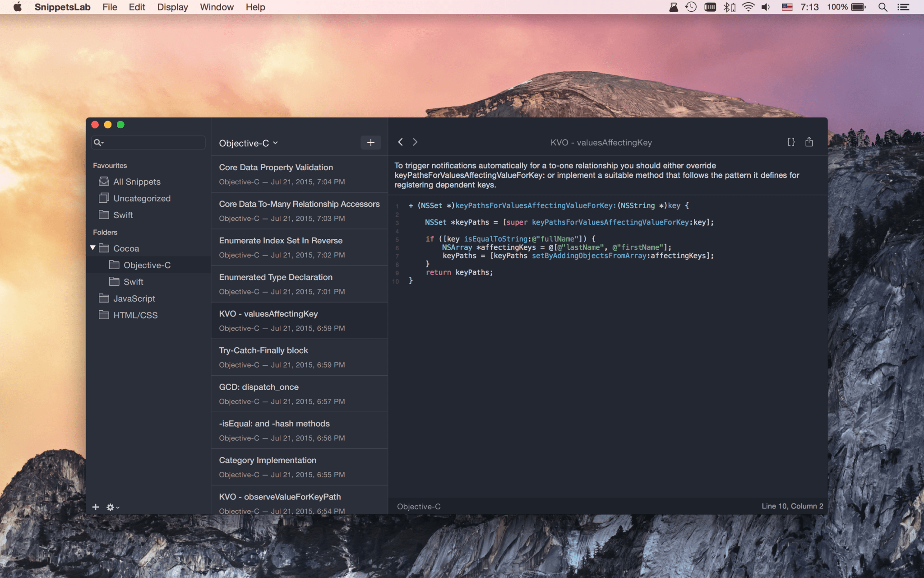Screen dimensions: 924x578
Task: Select the HTML/CSS folder
Action: pyautogui.click(x=135, y=315)
